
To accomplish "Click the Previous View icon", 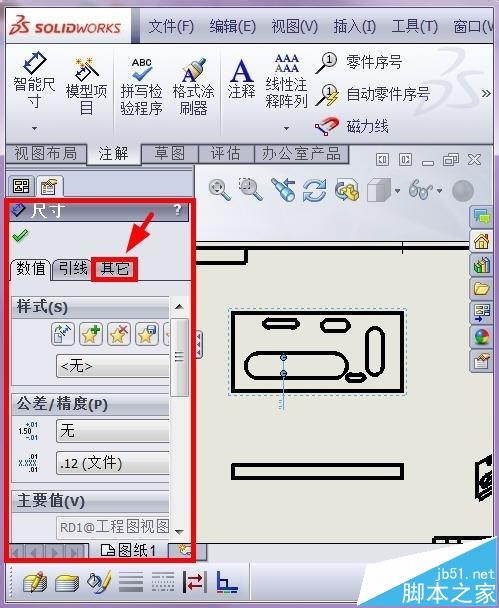I will [283, 190].
